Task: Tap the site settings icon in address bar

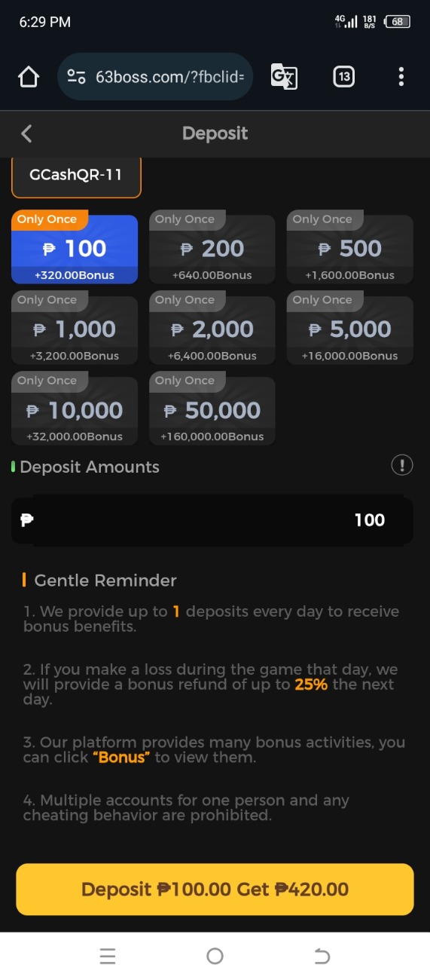Action: pos(76,77)
